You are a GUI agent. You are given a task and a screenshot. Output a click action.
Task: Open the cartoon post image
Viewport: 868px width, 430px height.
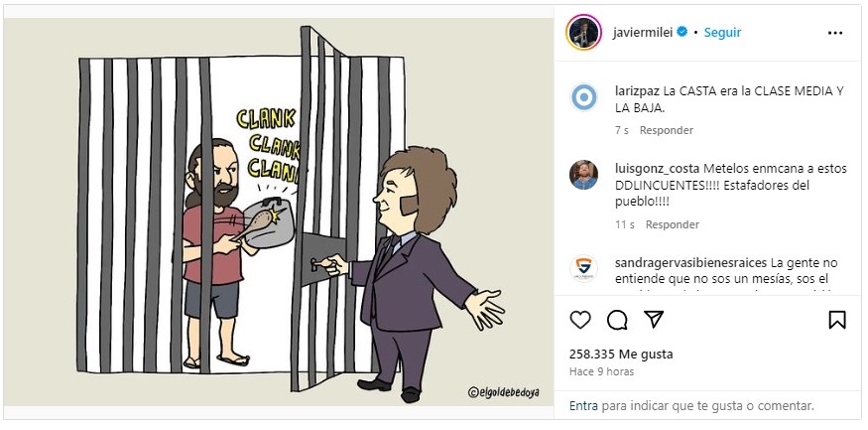pyautogui.click(x=279, y=212)
